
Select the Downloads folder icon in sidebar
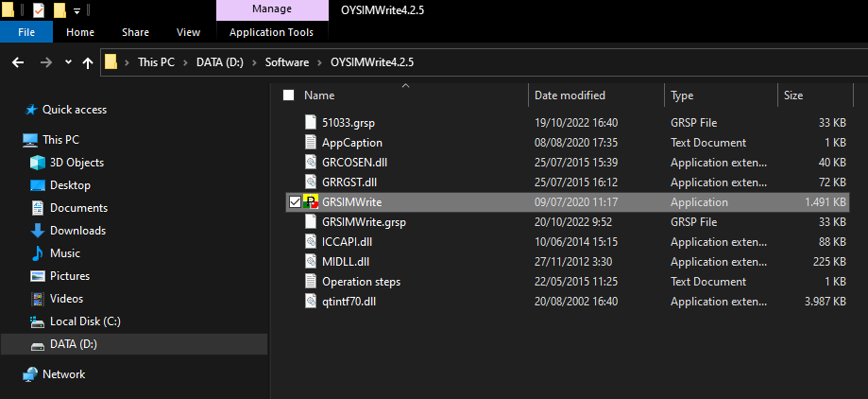(x=38, y=231)
